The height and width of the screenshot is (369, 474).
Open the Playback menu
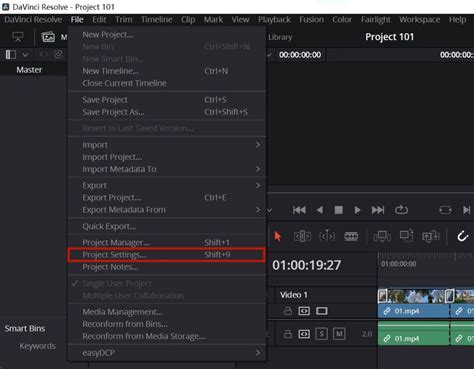point(274,20)
